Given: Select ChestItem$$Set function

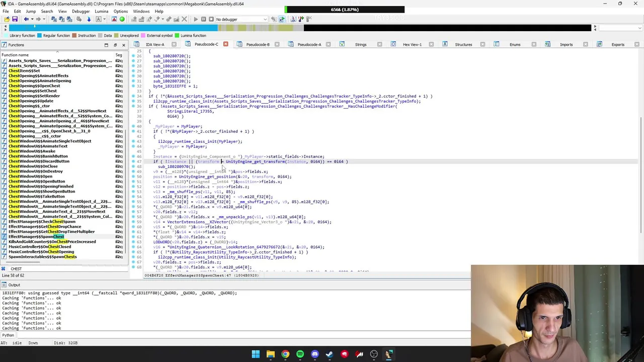Looking at the screenshot, I should click(24, 71).
